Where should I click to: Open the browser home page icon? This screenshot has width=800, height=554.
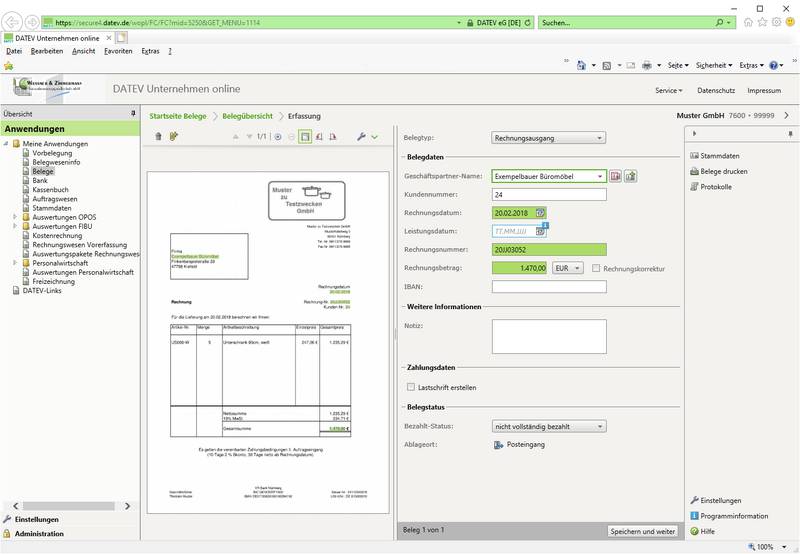point(748,22)
